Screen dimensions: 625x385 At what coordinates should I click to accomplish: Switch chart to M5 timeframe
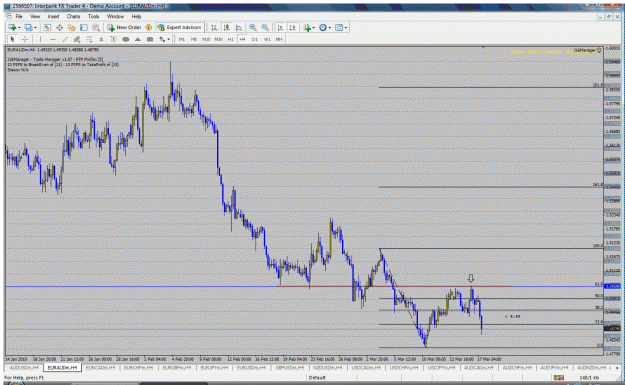click(x=194, y=39)
